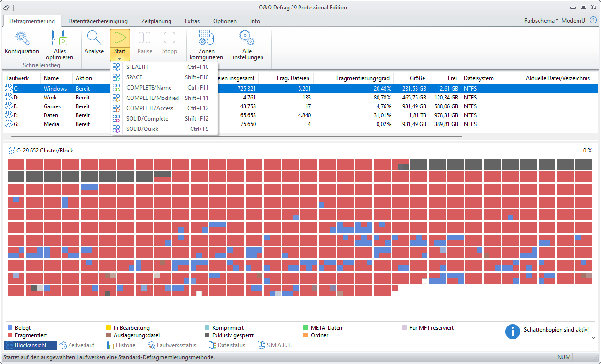The width and height of the screenshot is (601, 364).
Task: Click the Fragmentiert red legend swatch
Action: tap(10, 335)
